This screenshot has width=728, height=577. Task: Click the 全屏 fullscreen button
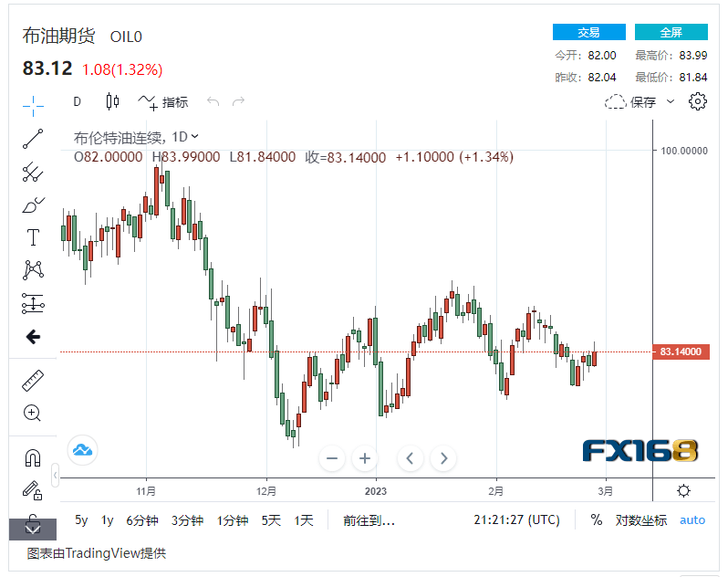pos(671,32)
